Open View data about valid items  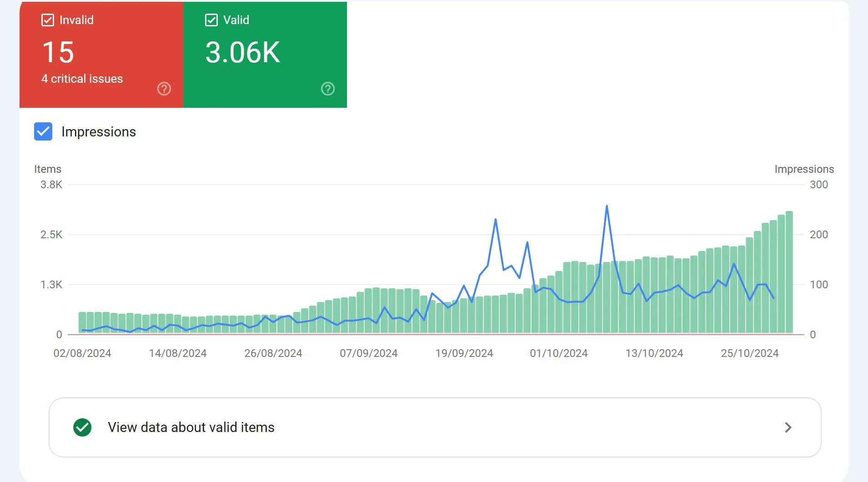pyautogui.click(x=435, y=427)
